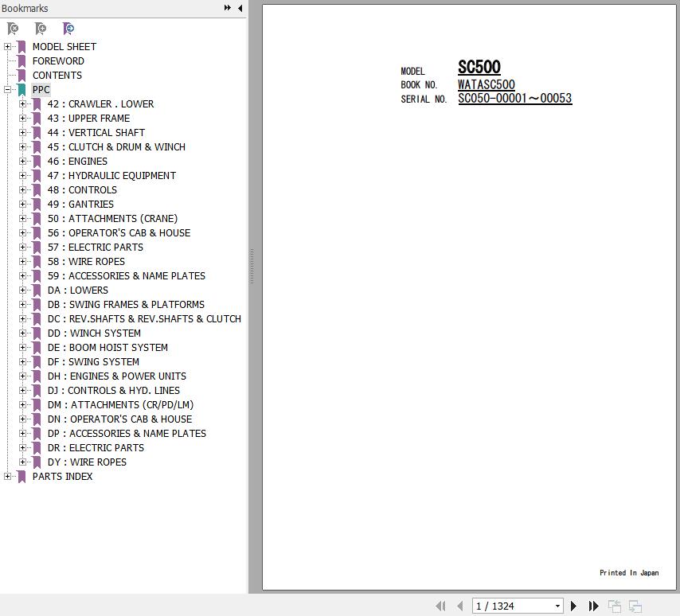The width and height of the screenshot is (680, 616).
Task: Open DM : ATTACHMENTS (CR/PD/LM) bookmark
Action: tap(120, 404)
